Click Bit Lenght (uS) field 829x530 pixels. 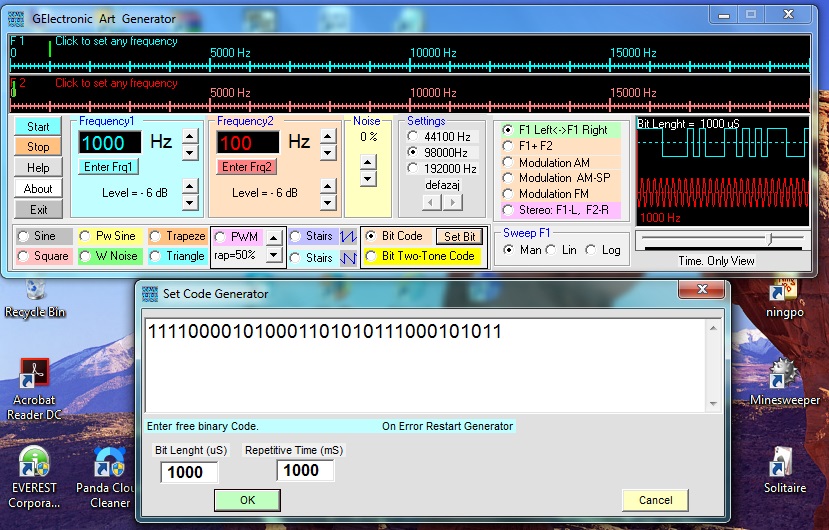pos(189,472)
